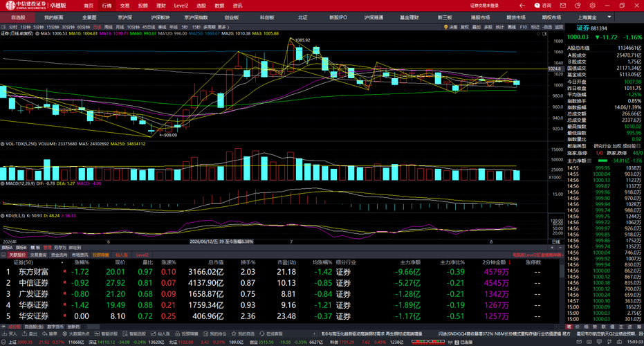Select the 日线 daily period
Screen dimensions: 644x346
(x=98, y=27)
